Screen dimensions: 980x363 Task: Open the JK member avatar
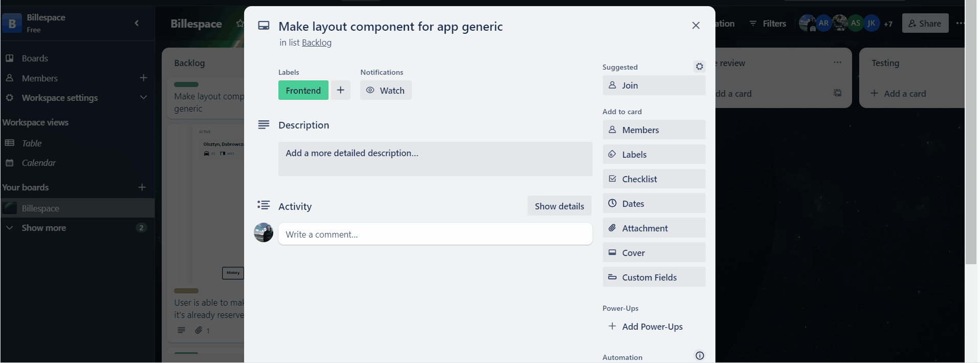coord(871,23)
